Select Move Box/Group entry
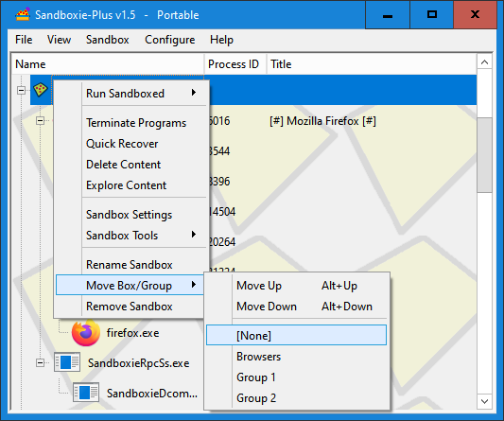The image size is (504, 421). pyautogui.click(x=130, y=286)
